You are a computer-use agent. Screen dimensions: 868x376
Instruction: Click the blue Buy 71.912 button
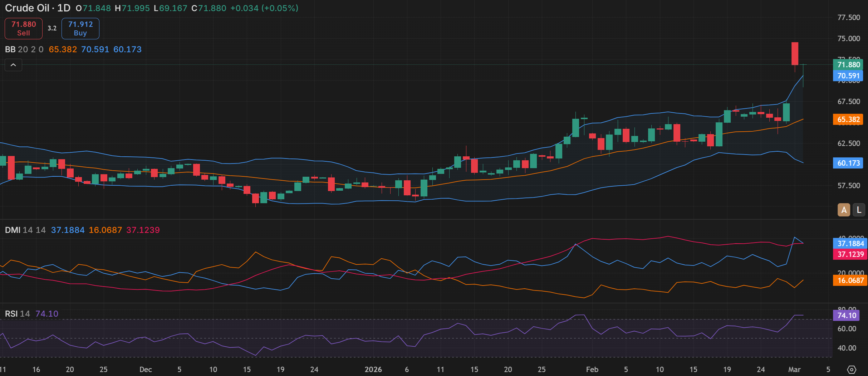coord(80,29)
